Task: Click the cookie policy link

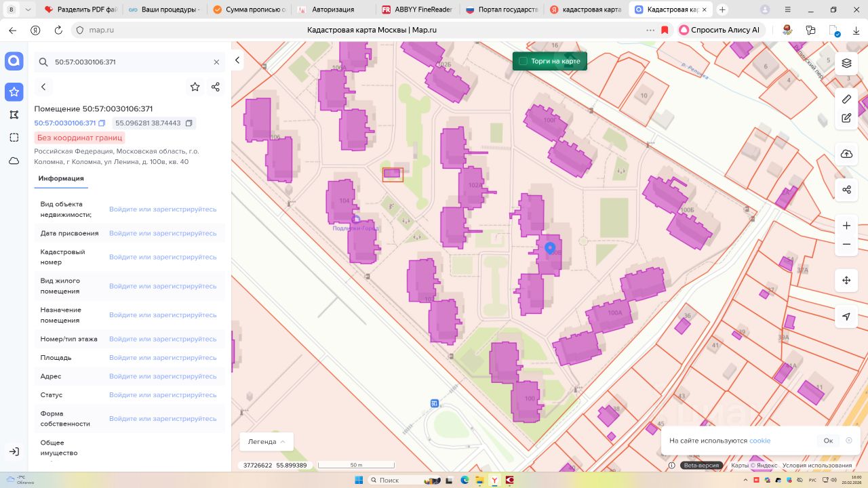Action: (759, 441)
